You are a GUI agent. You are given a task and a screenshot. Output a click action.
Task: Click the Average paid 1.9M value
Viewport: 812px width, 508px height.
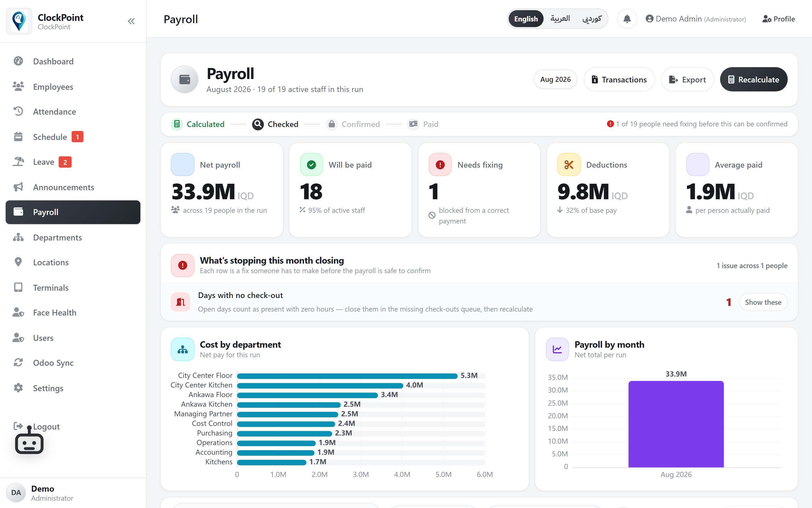tap(720, 192)
